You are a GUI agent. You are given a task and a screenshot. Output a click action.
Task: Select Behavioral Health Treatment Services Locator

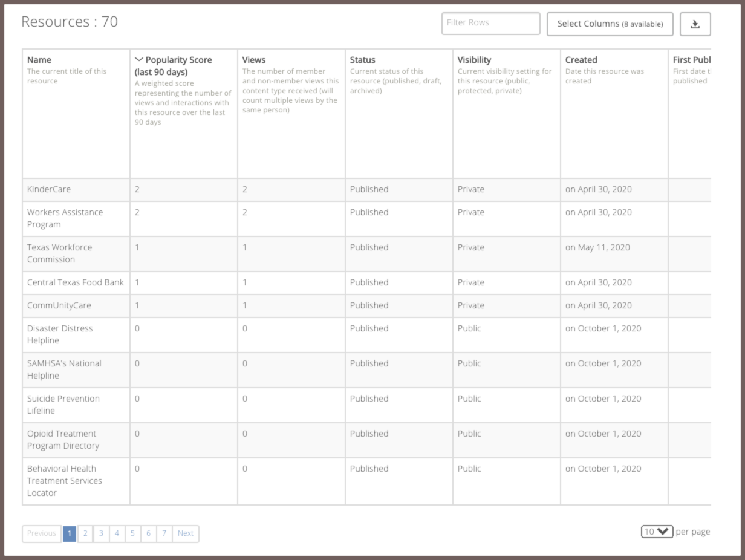65,481
